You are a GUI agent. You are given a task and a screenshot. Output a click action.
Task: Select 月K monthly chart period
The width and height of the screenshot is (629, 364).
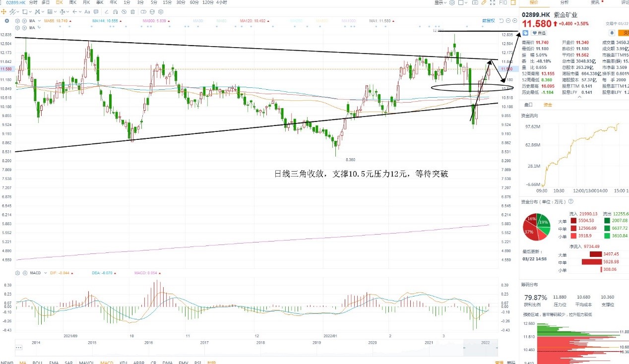point(86,2)
